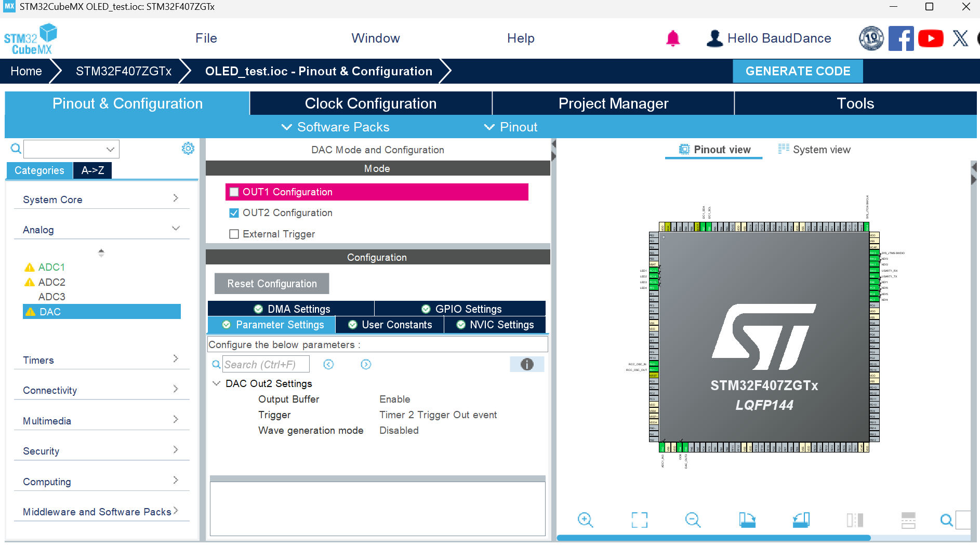Open the ST 10 years badge
The height and width of the screenshot is (546, 980).
click(x=871, y=38)
